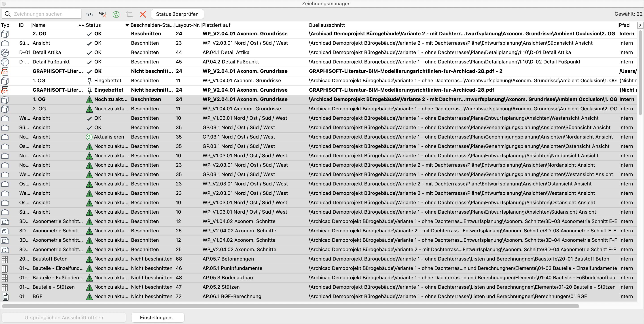Click the Layout-Nr. column header
The height and width of the screenshot is (324, 644).
[x=188, y=25]
